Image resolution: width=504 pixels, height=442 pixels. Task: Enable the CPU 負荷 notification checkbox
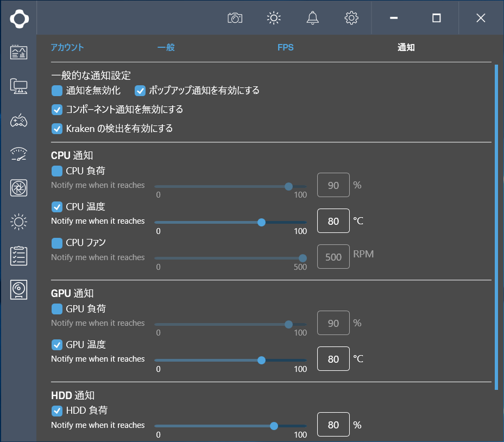(57, 171)
